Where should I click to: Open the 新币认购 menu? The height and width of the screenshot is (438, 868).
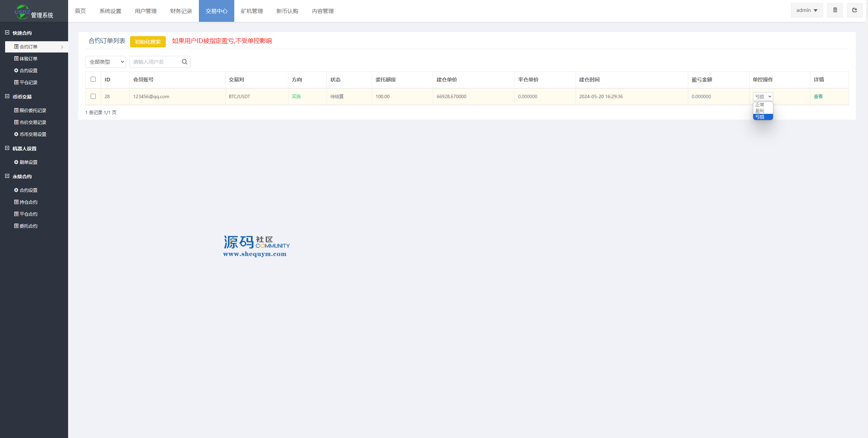pos(287,11)
